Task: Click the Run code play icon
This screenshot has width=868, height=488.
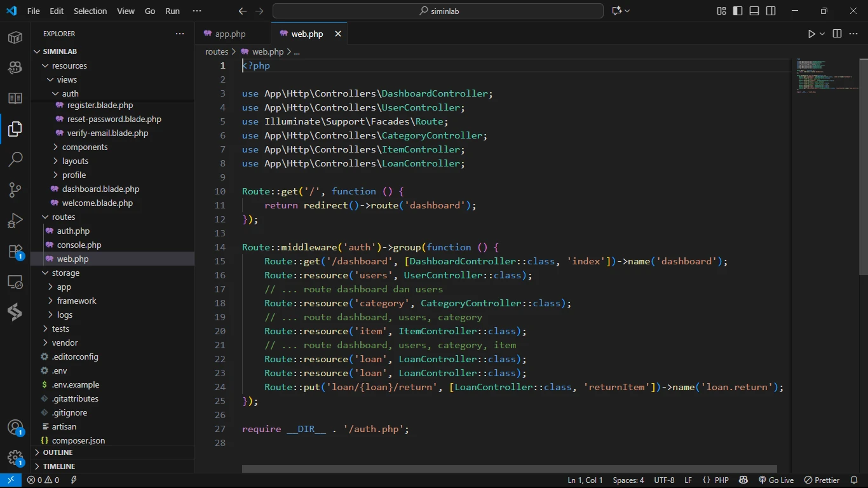Action: coord(811,34)
